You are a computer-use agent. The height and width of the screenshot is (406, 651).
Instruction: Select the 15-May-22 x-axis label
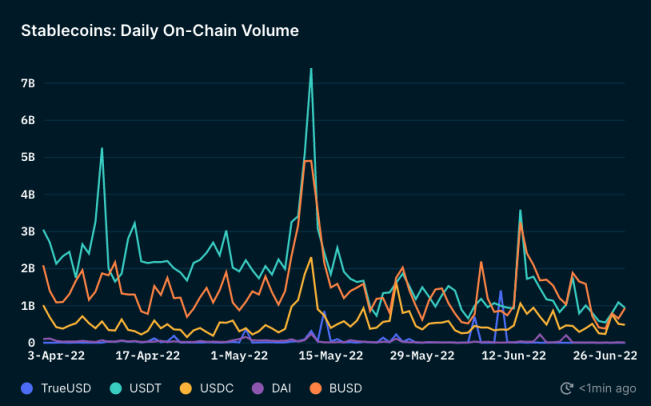[331, 356]
